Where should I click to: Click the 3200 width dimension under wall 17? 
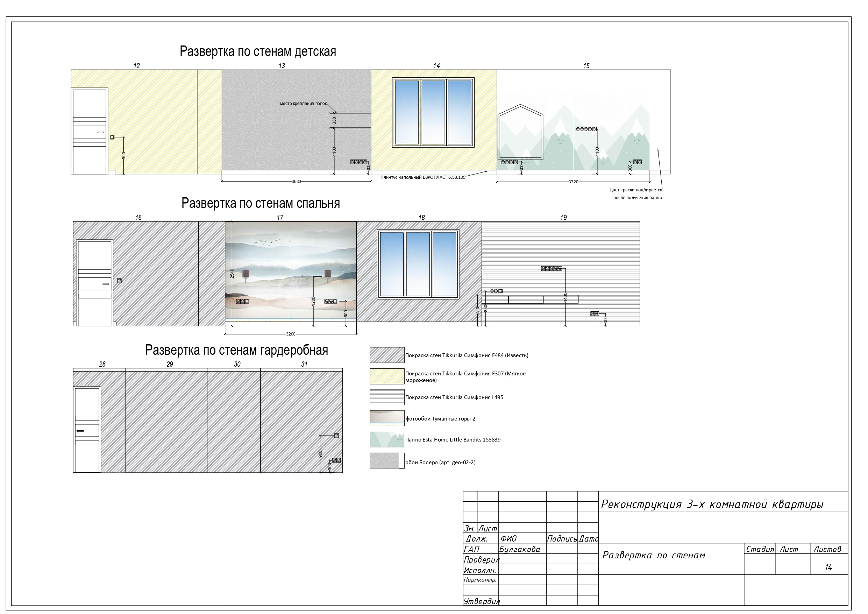[290, 334]
